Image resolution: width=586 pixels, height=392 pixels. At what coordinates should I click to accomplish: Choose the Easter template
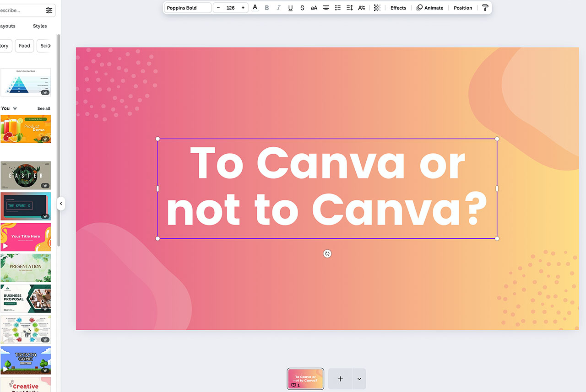[26, 175]
